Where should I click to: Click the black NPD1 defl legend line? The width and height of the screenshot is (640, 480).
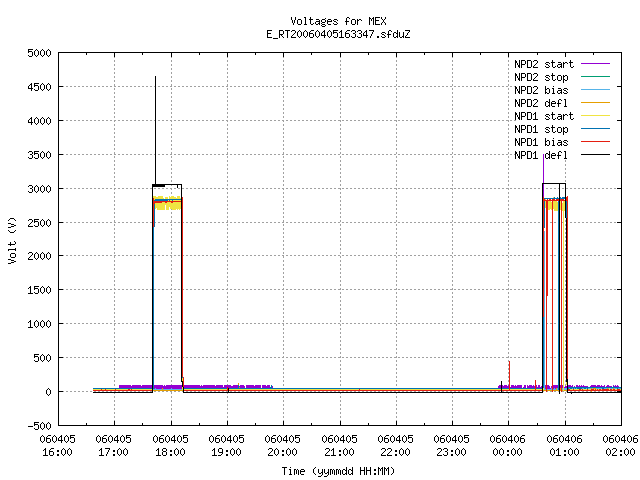[596, 155]
